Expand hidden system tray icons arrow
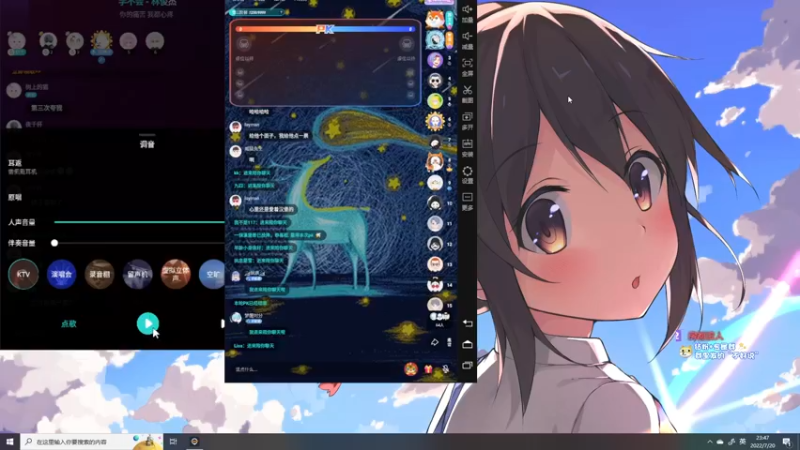800x450 pixels. coord(709,442)
